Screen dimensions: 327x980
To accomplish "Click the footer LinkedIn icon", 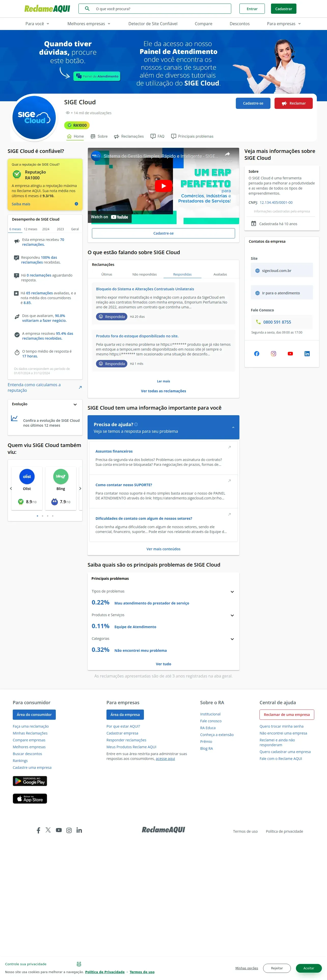I will pos(79,830).
